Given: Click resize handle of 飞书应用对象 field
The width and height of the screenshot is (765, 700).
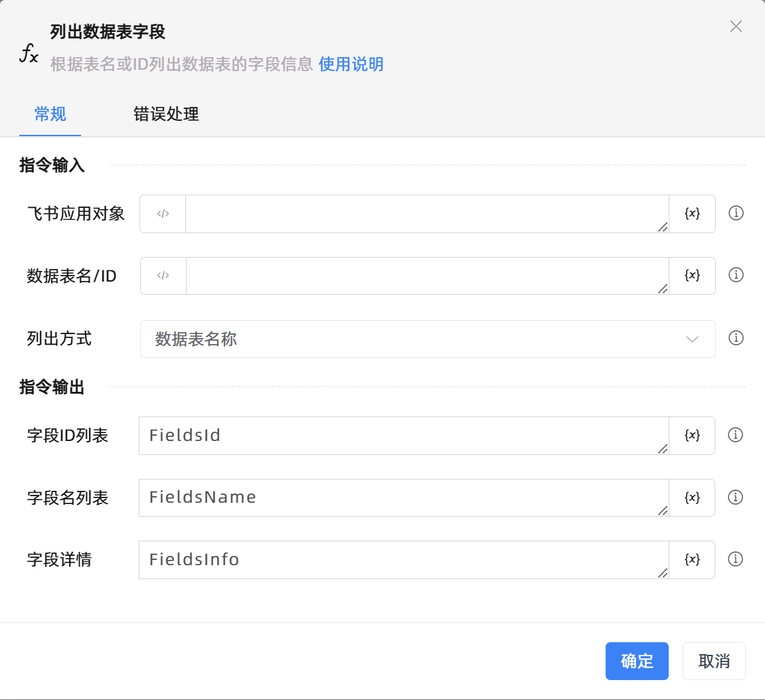Looking at the screenshot, I should coord(663,227).
